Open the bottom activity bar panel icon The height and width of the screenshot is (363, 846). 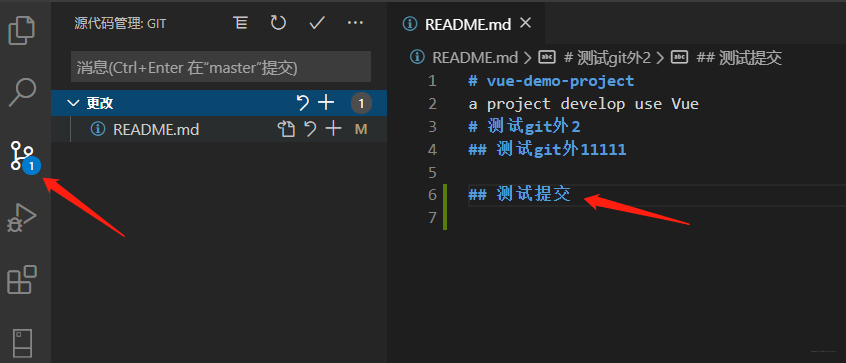23,343
